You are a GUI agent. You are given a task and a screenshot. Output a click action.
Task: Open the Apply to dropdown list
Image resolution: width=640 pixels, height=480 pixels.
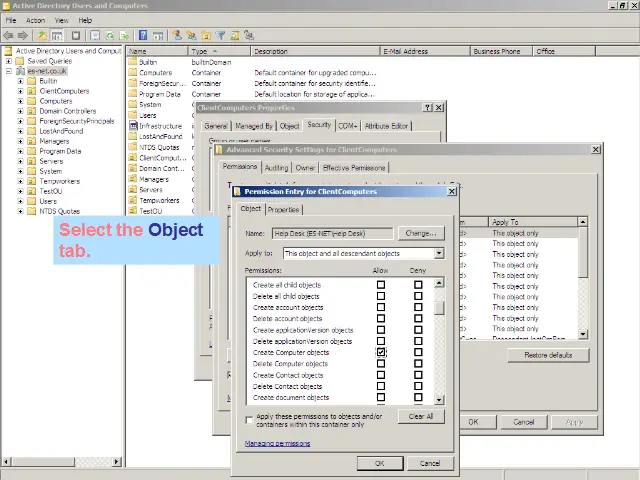[x=439, y=253]
